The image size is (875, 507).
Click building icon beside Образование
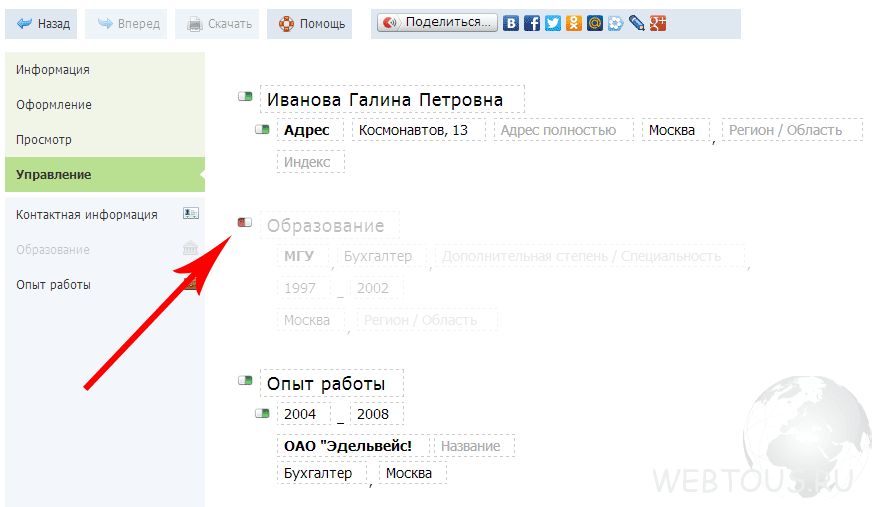(x=190, y=248)
